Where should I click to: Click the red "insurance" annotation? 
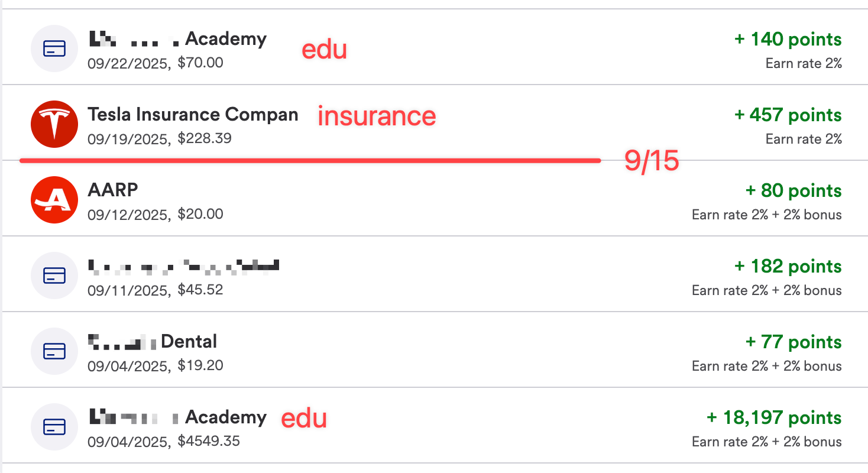point(377,116)
